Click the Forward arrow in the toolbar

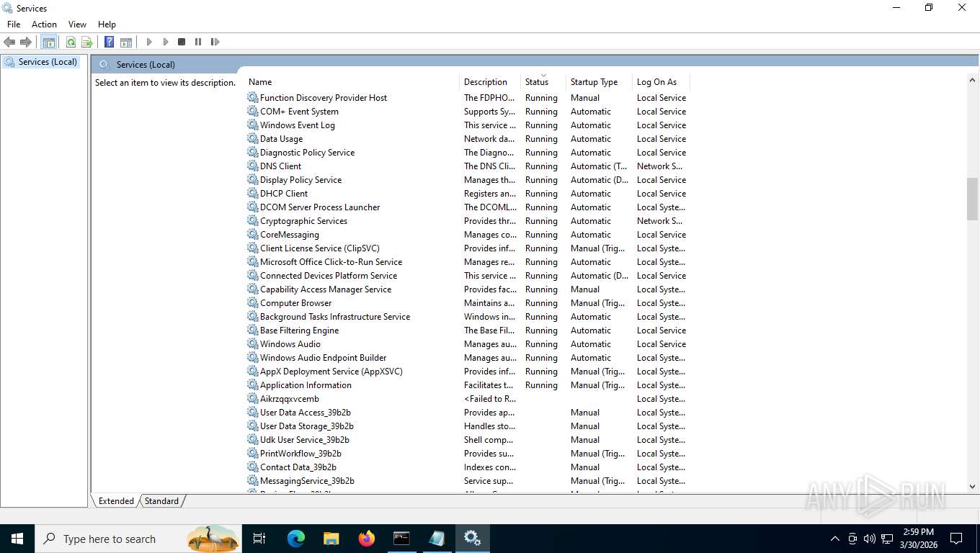(26, 42)
